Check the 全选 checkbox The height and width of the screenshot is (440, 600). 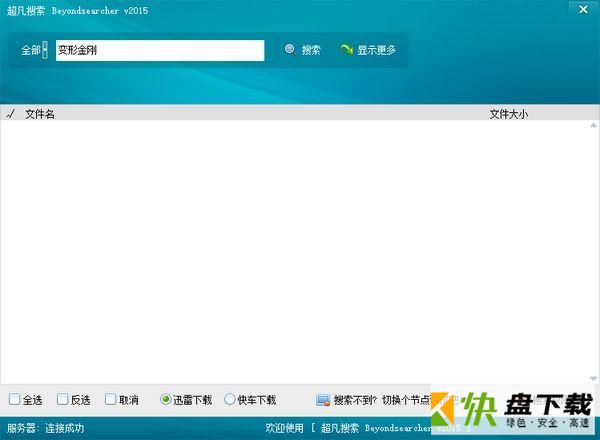tap(15, 399)
